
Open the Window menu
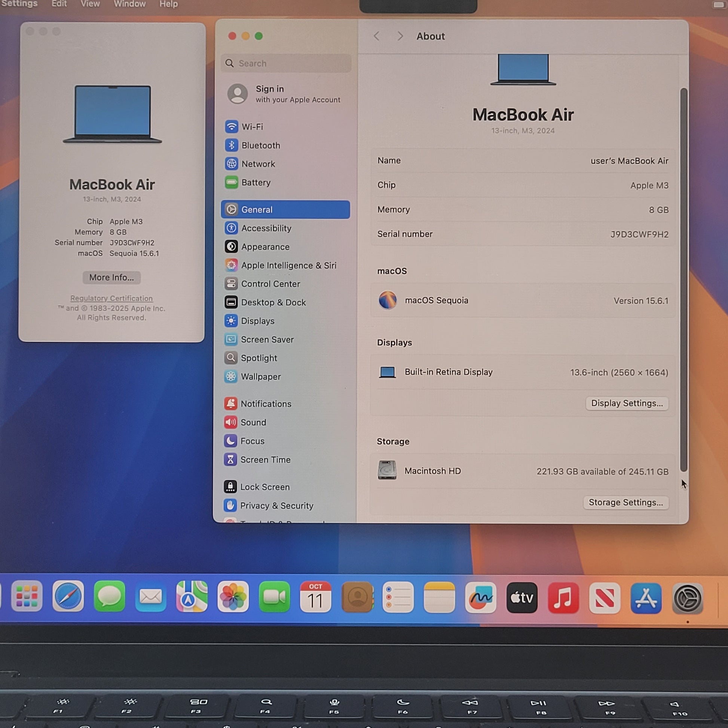click(129, 4)
